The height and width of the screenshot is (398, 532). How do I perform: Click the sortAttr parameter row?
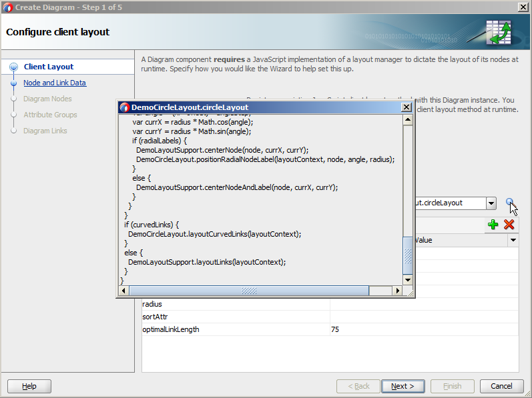point(330,317)
